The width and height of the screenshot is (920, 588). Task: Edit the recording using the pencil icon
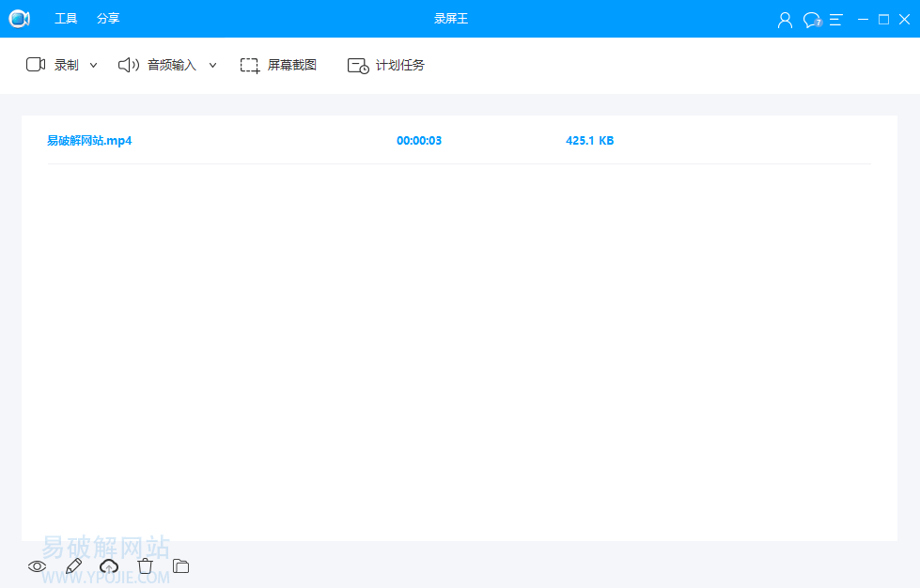click(72, 565)
